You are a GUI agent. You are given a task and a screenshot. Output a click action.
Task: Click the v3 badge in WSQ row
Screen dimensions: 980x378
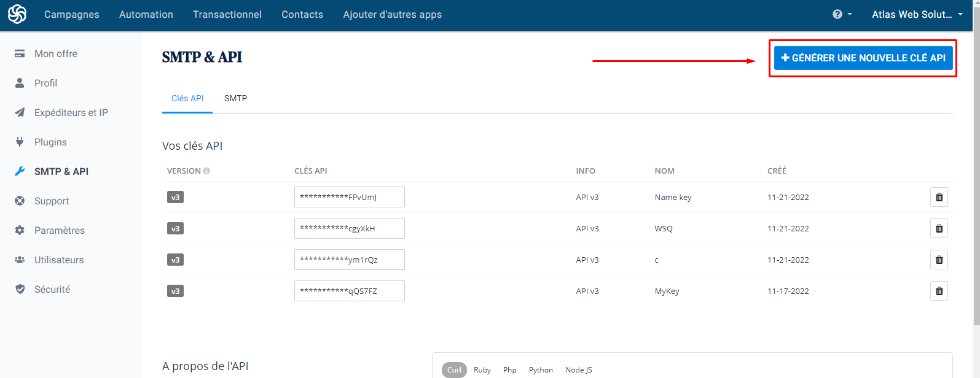tap(175, 228)
